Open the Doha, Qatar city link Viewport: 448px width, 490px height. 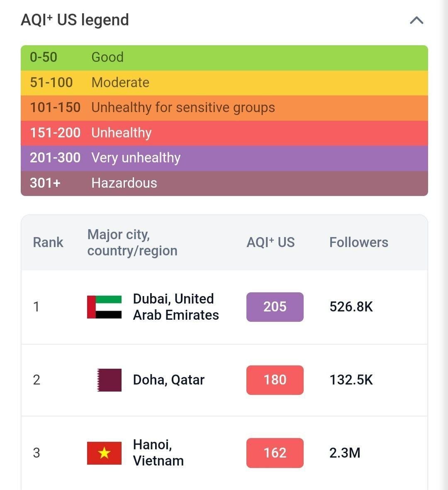click(x=168, y=380)
